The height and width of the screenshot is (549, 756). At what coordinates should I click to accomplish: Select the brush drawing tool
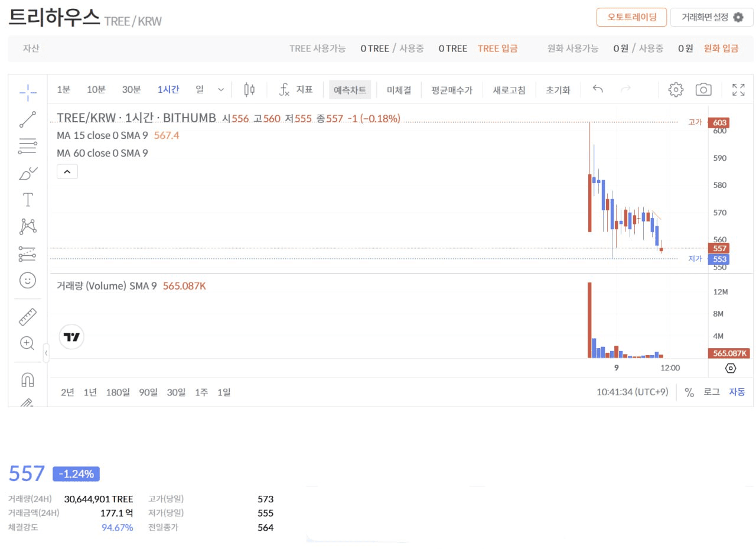pos(28,173)
